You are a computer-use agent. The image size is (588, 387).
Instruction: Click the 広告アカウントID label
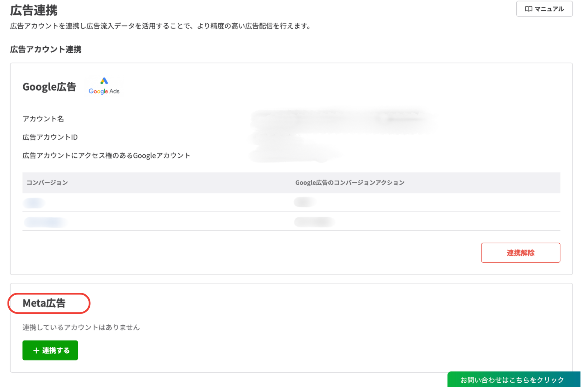(x=50, y=137)
